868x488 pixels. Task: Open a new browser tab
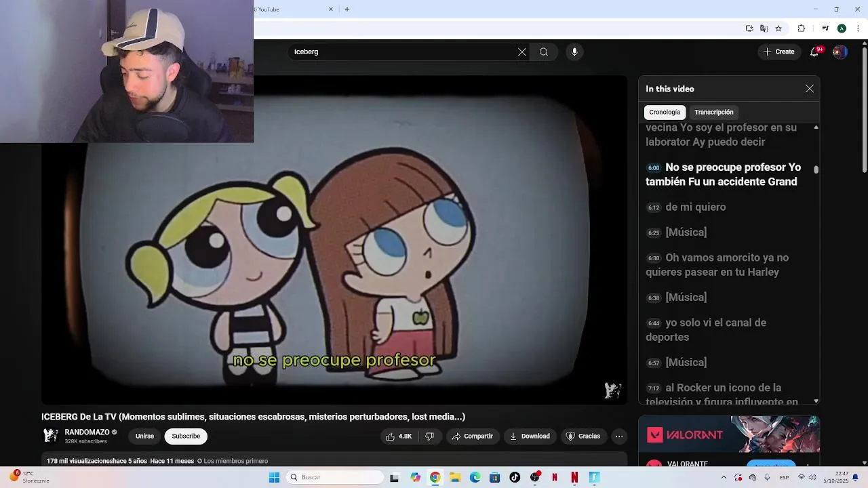click(347, 9)
